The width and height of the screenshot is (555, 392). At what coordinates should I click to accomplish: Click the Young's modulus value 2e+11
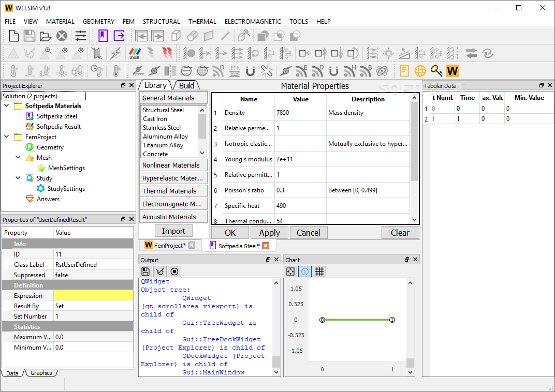pos(300,159)
